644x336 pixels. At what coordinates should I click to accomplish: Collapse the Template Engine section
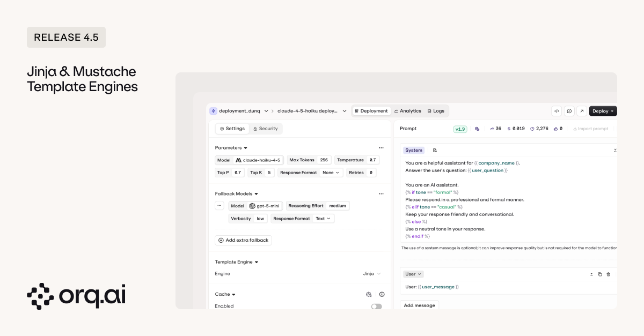click(256, 262)
